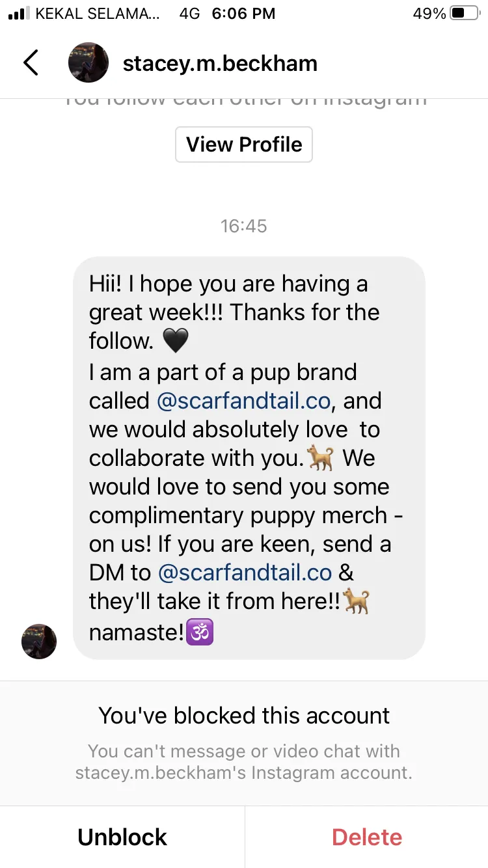Open first @scarfandtail.co mention link
The height and width of the screenshot is (868, 488).
[x=244, y=401]
